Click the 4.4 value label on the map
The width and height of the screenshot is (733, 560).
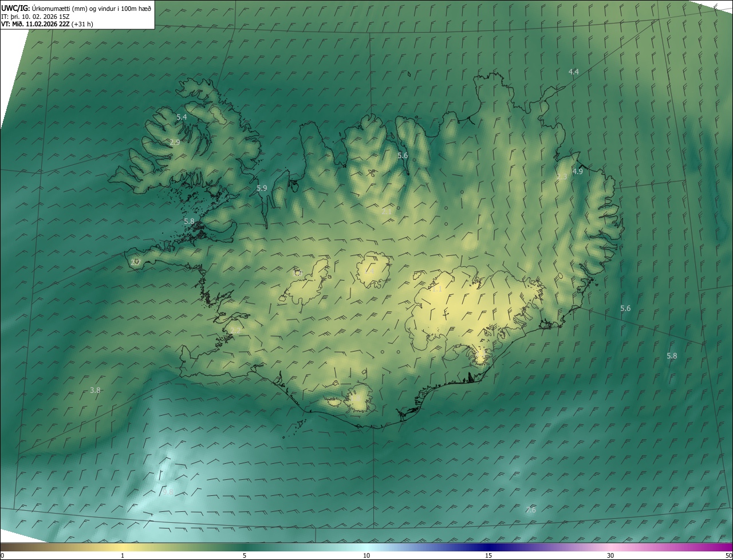pos(574,72)
